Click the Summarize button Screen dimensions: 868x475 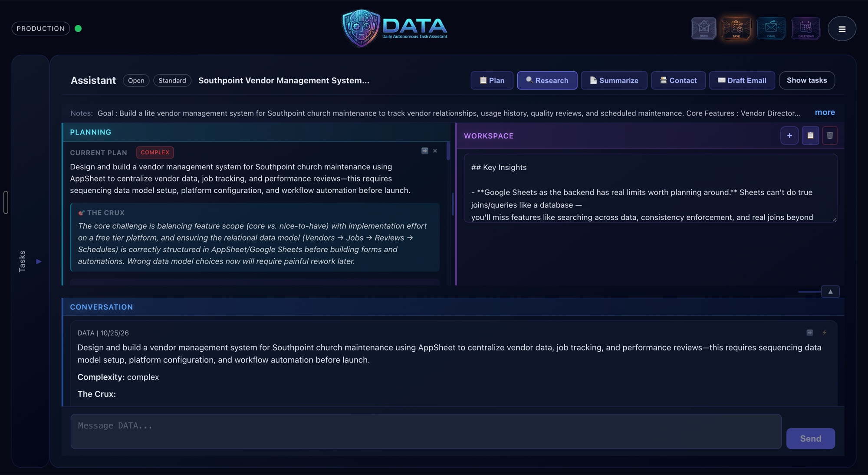(x=614, y=80)
